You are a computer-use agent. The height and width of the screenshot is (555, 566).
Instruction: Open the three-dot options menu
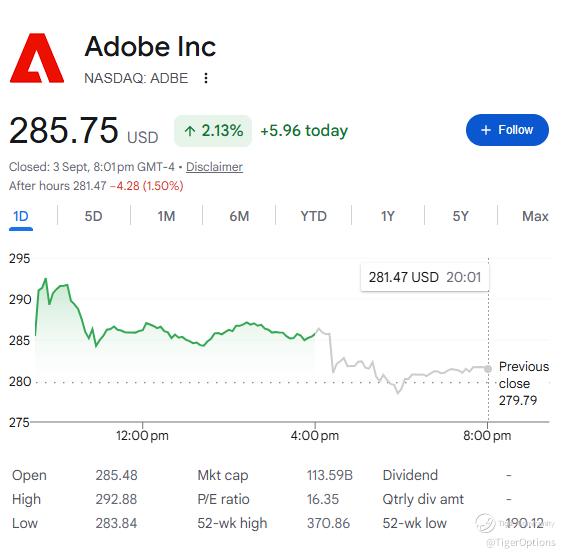(x=206, y=78)
